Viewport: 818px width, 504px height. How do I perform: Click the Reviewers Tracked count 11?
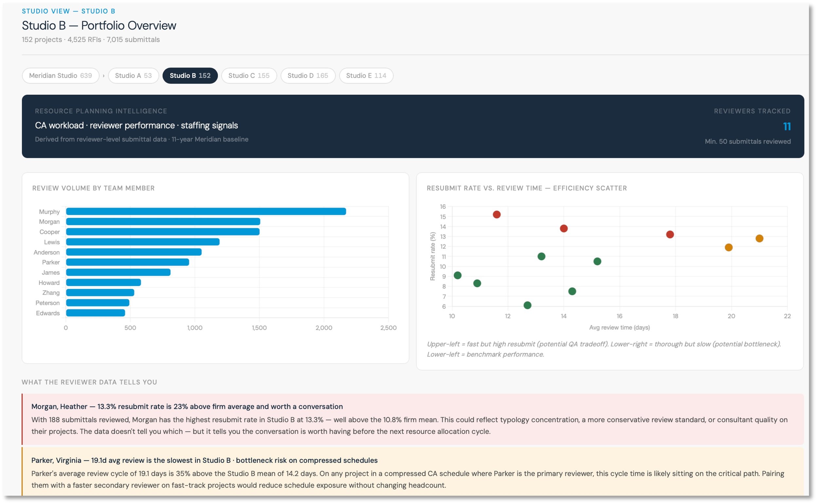(787, 126)
